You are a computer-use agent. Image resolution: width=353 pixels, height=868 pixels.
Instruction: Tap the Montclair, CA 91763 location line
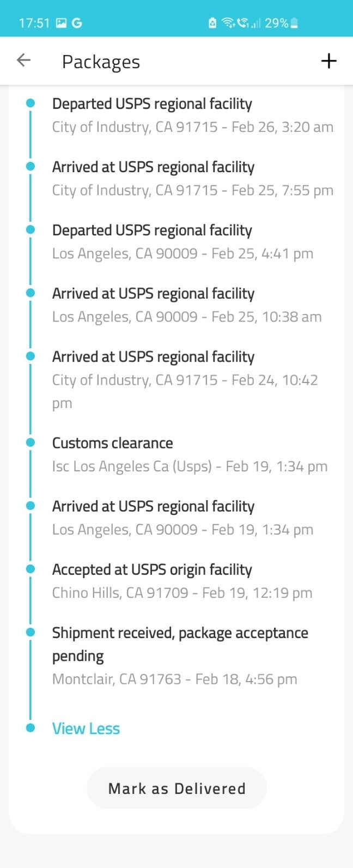(x=175, y=679)
